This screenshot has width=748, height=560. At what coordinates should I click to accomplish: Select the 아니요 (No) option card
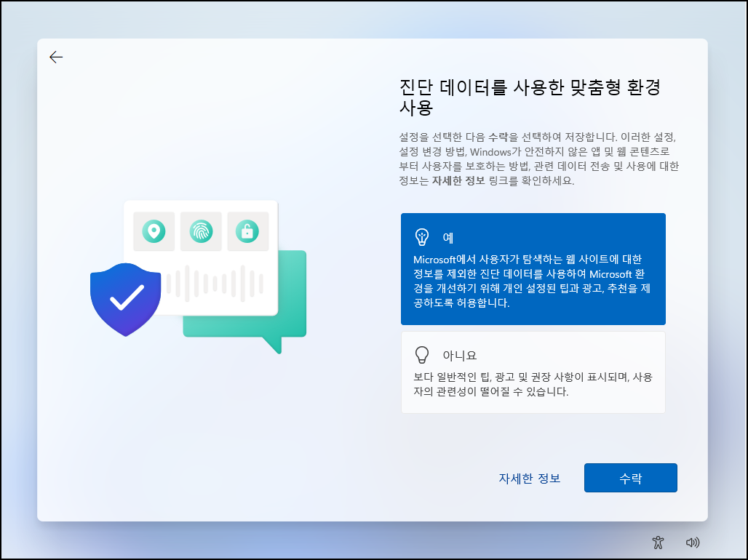(x=533, y=372)
